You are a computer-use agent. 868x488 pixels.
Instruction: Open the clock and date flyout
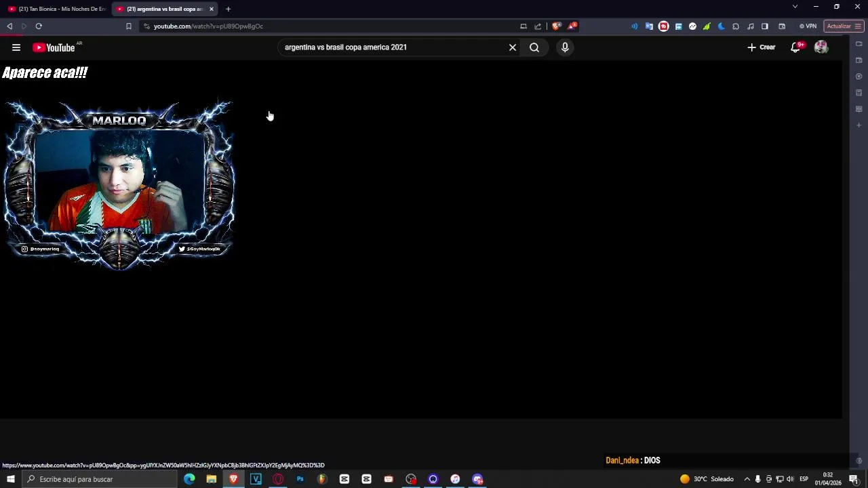tap(828, 479)
